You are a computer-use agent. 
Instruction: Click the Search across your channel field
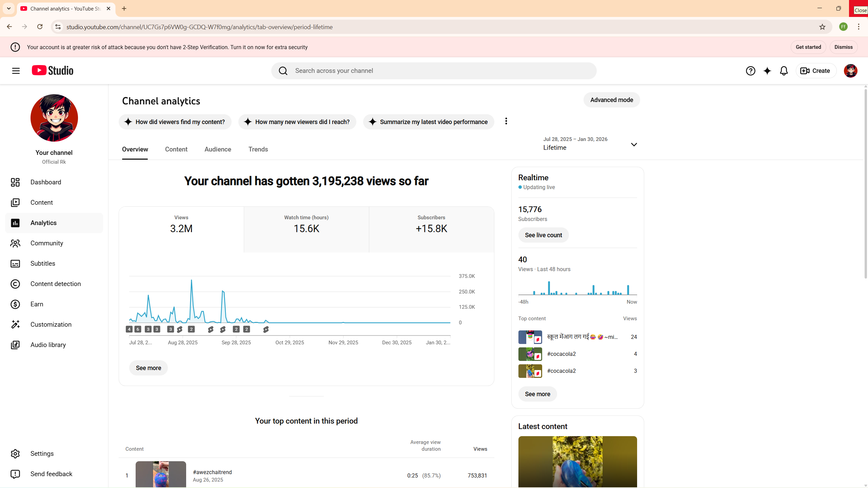pyautogui.click(x=441, y=70)
